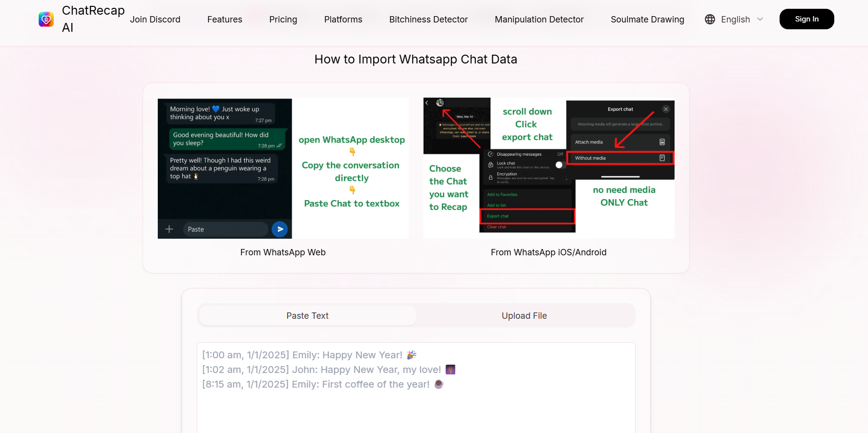This screenshot has height=433, width=868.
Task: Open the WhatsApp iOS/Android instructions image
Action: [x=549, y=168]
